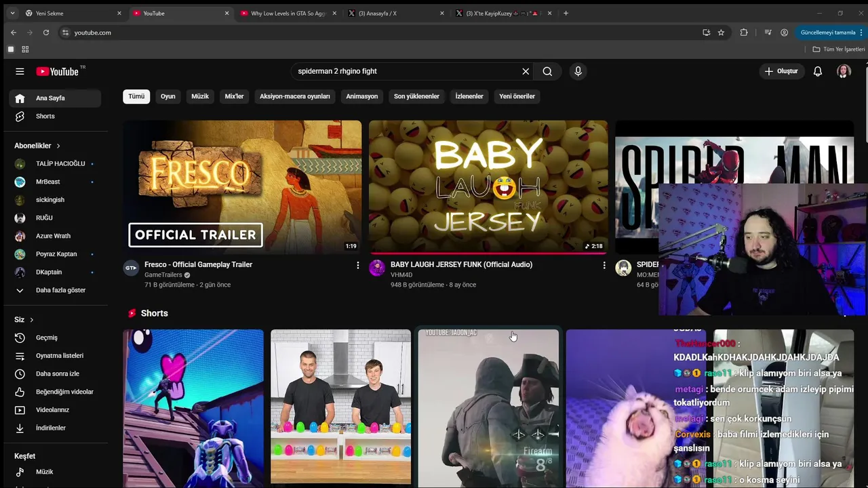Open the account avatar menu
The height and width of the screenshot is (488, 868).
844,71
